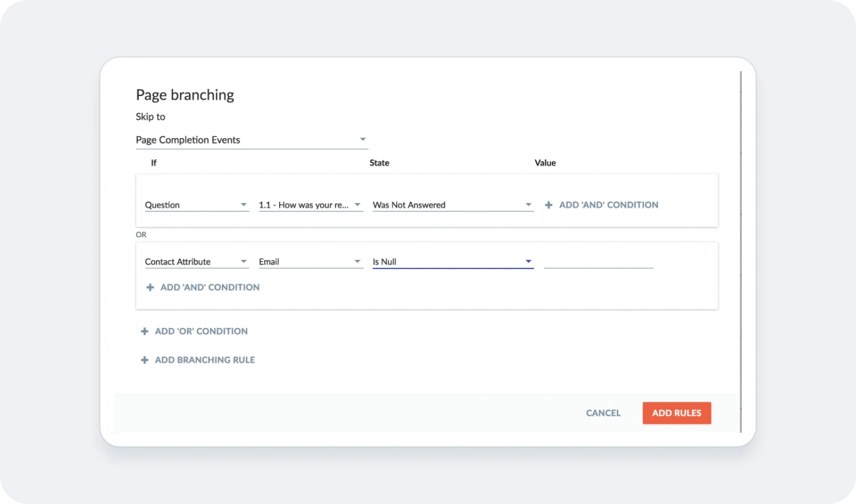Click ADD BRANCHING RULE
The image size is (856, 504).
point(198,360)
